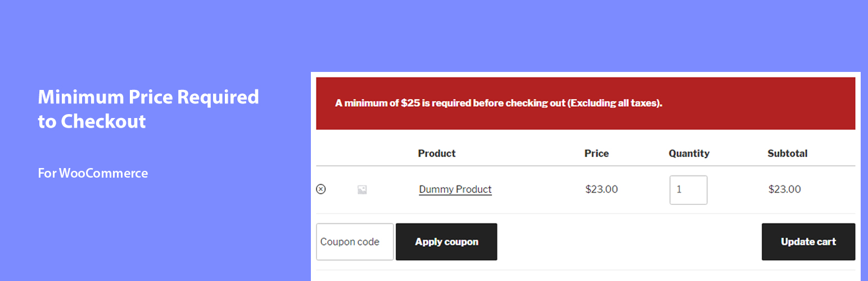Click the $25 amount in red notice
Screen dimensions: 868x281
[410, 103]
